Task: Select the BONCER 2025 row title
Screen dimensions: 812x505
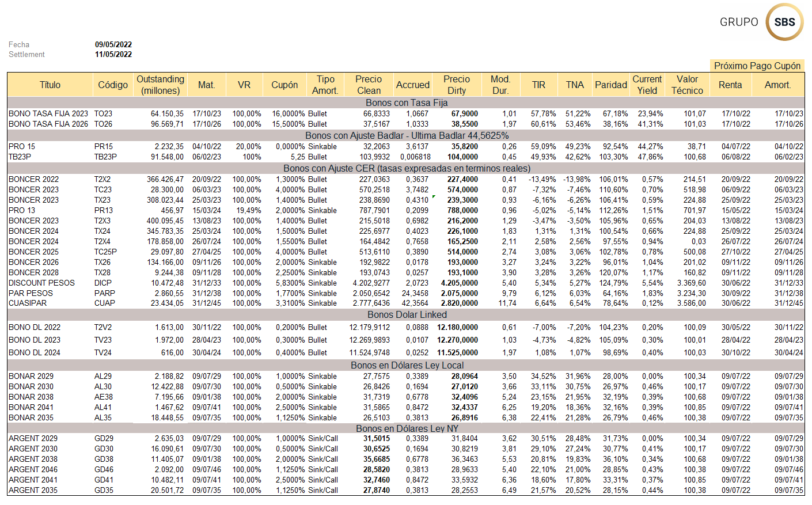Action: point(33,252)
